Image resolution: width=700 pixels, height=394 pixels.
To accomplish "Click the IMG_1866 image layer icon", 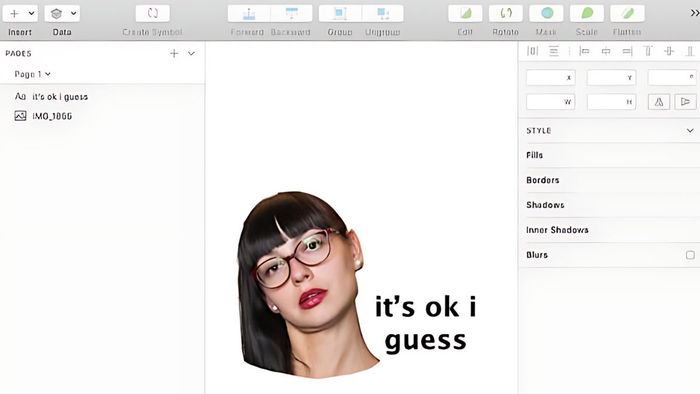I will coord(20,116).
